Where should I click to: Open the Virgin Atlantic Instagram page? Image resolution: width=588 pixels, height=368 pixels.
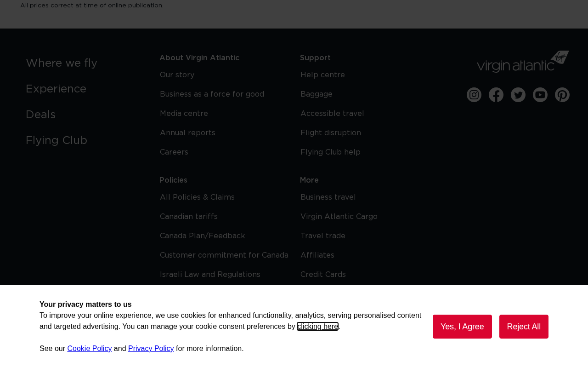coord(474,95)
